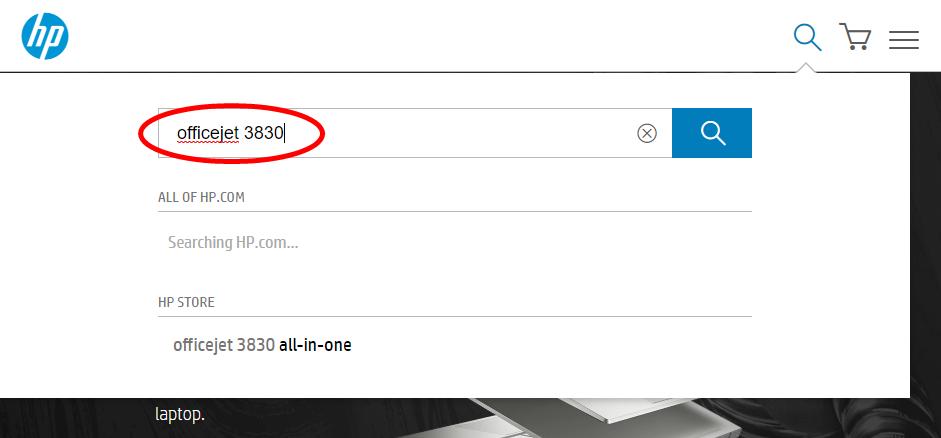Click the pointer notch under the search icon
941x438 pixels.
[807, 67]
